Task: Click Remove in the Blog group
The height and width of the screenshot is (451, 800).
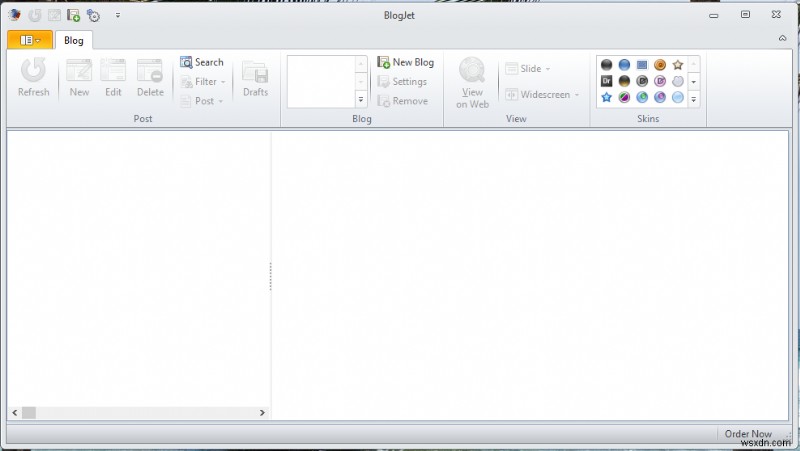Action: pyautogui.click(x=403, y=101)
